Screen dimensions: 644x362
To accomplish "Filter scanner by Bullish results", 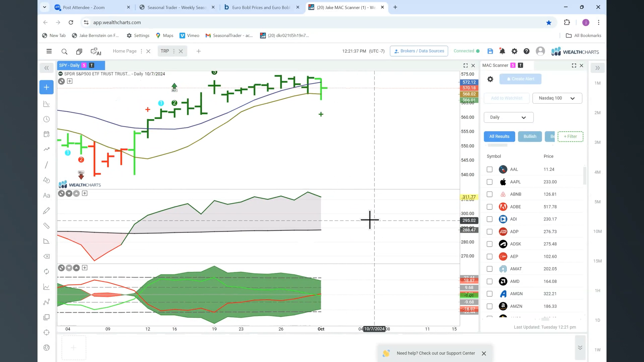I will point(530,136).
